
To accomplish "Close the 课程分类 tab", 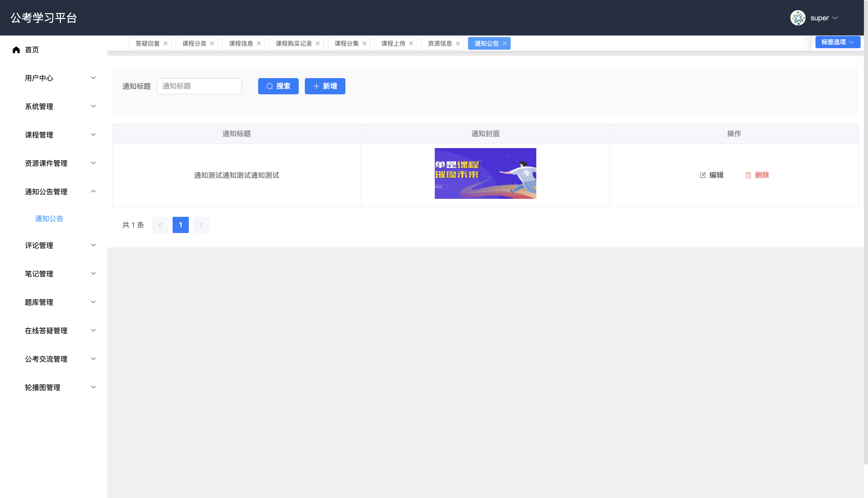I will [212, 43].
